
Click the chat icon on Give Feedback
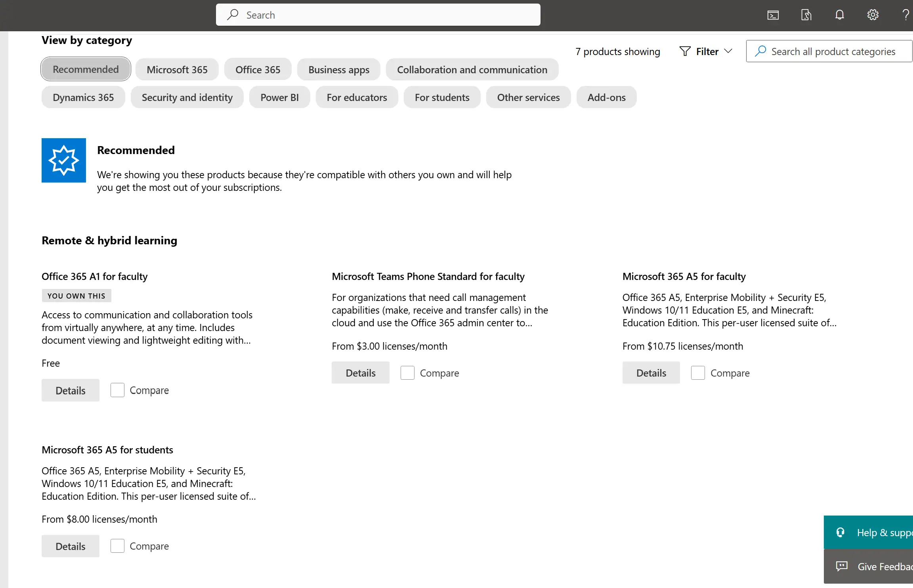point(842,566)
